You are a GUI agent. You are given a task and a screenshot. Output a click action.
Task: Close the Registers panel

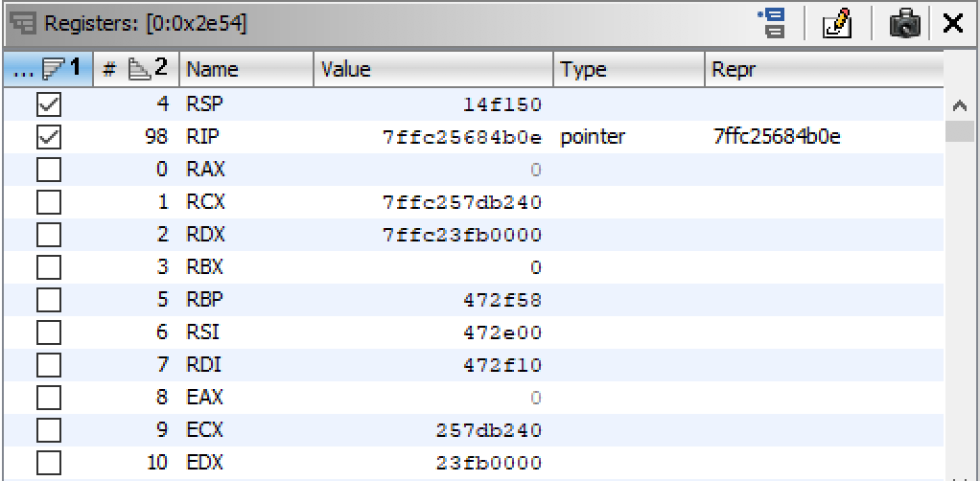pyautogui.click(x=952, y=24)
